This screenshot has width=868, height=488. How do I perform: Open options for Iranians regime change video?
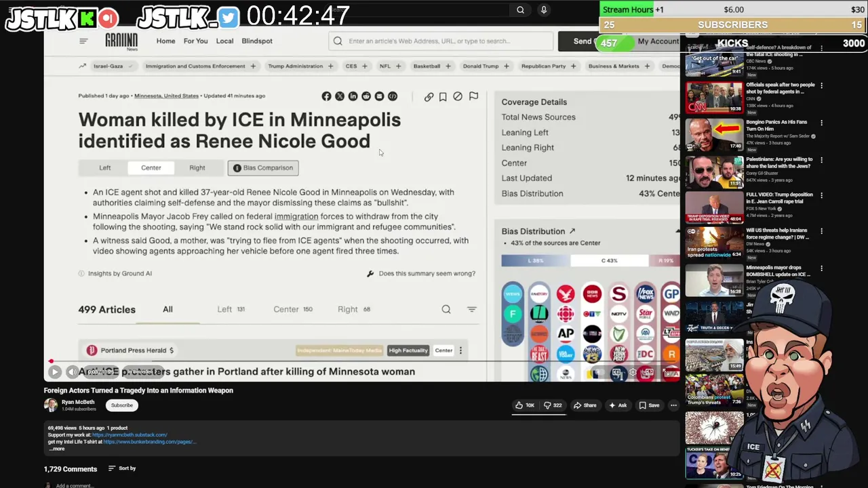(821, 231)
